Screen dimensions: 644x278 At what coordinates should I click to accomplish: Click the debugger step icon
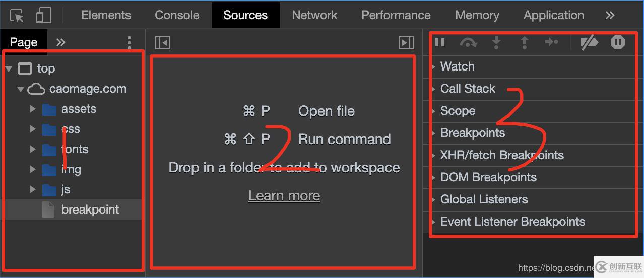coord(552,43)
